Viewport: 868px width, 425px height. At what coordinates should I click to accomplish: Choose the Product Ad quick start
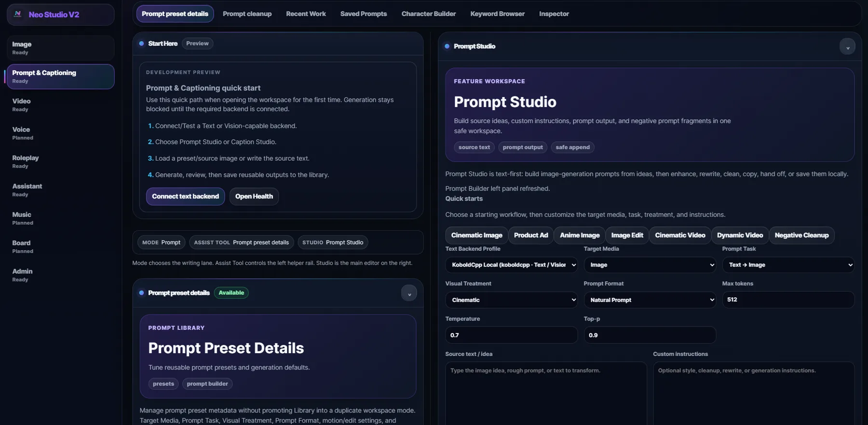[530, 235]
